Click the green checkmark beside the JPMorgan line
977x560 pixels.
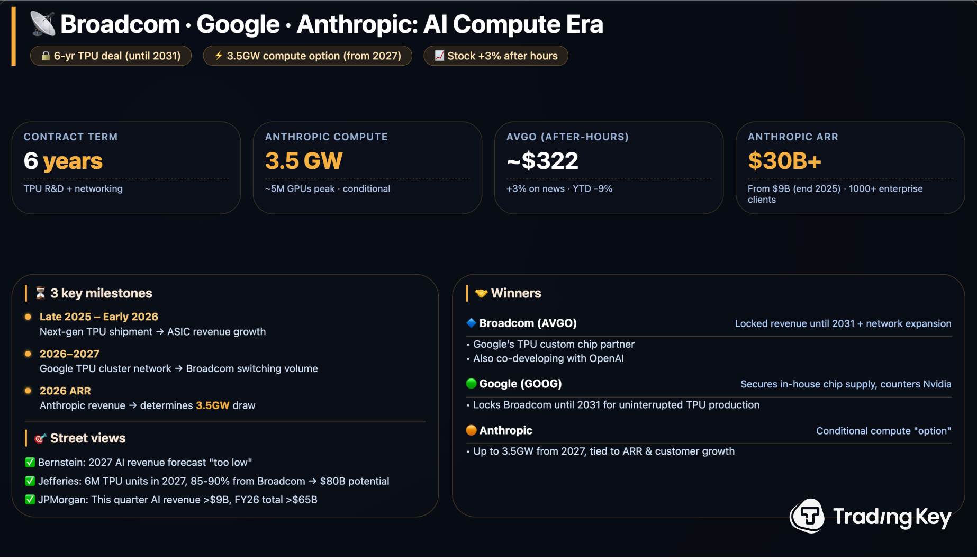coord(30,500)
